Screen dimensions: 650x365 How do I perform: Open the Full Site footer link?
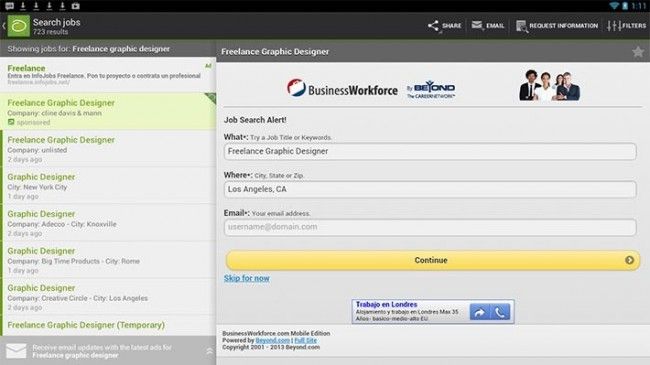[x=306, y=341]
